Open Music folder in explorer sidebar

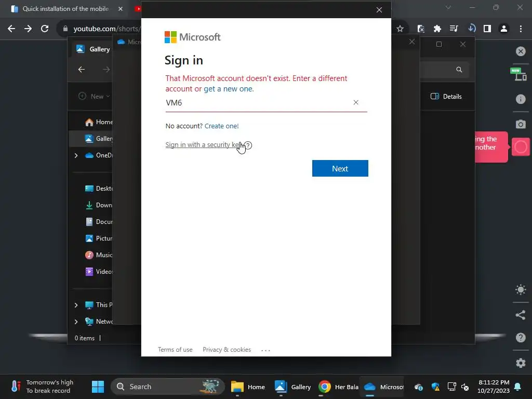coord(99,255)
